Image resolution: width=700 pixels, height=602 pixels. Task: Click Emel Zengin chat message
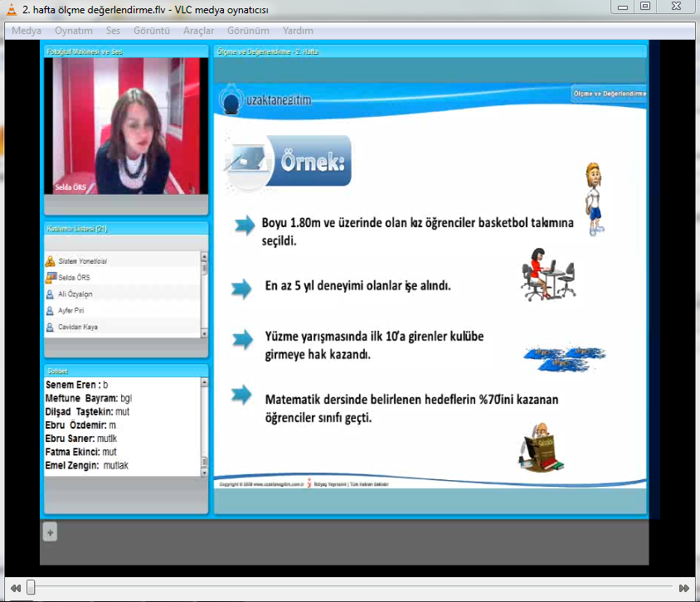click(x=87, y=465)
